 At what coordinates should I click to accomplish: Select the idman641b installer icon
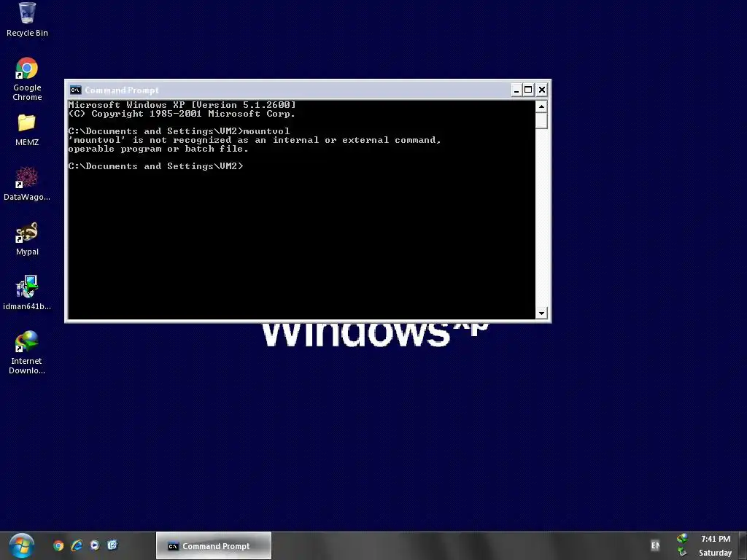point(27,293)
